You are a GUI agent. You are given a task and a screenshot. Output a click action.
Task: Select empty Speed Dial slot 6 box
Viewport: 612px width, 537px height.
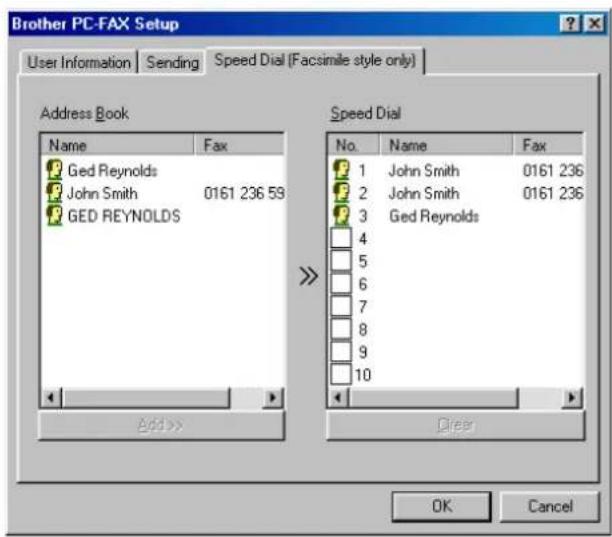[x=341, y=283]
